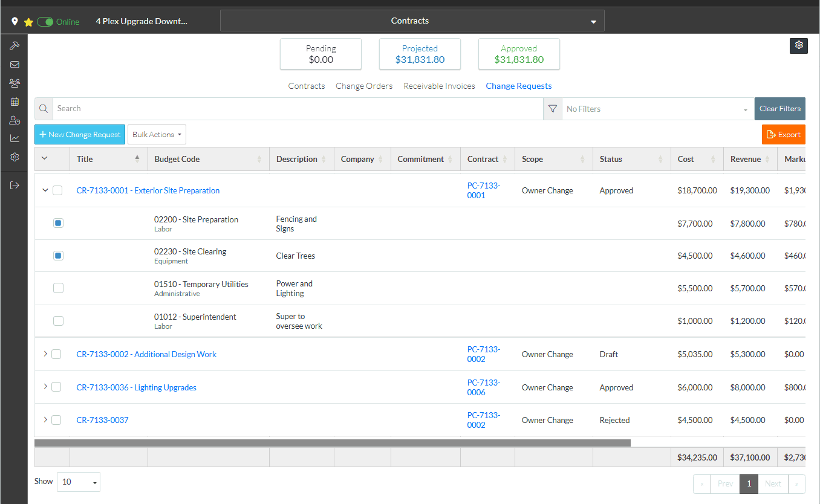The width and height of the screenshot is (820, 504).
Task: Open the Contracts module dropdown
Action: pos(412,21)
